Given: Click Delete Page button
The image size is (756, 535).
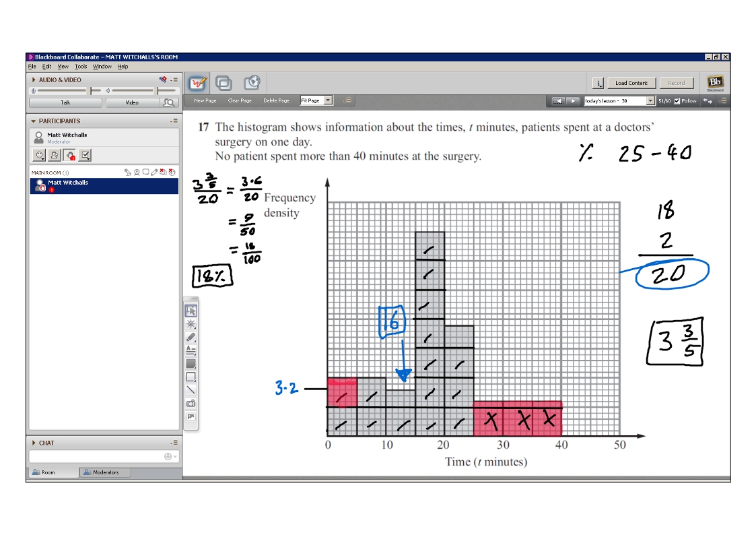Looking at the screenshot, I should click(276, 100).
